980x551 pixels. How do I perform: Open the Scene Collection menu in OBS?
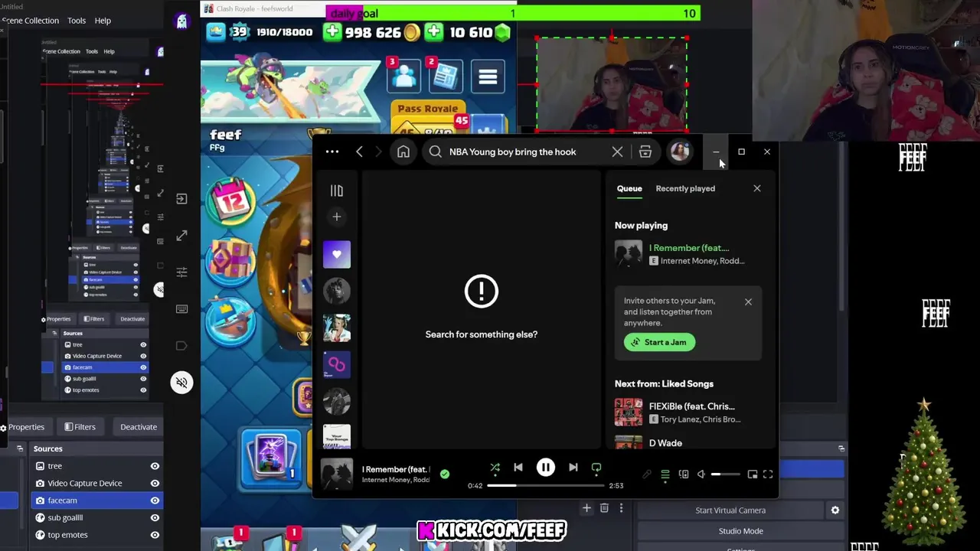click(30, 21)
